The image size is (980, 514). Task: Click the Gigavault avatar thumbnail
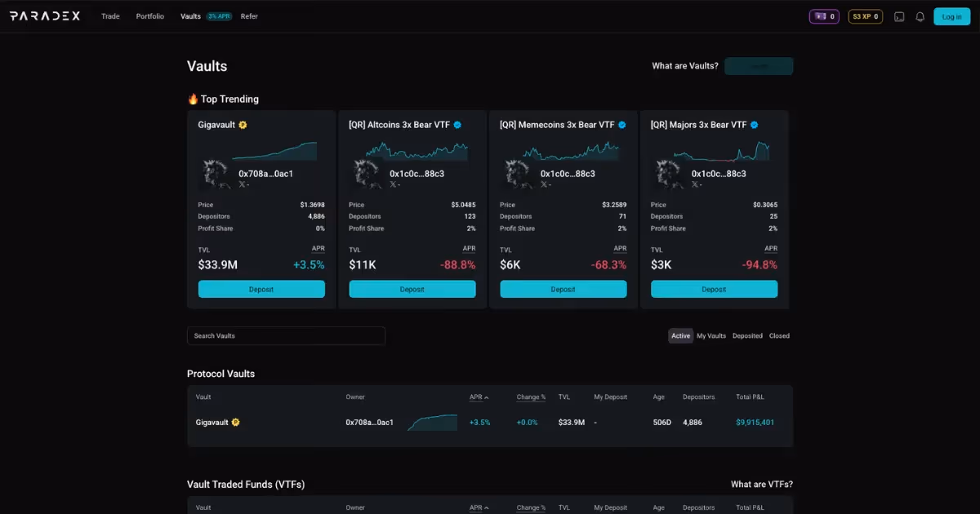tap(215, 173)
